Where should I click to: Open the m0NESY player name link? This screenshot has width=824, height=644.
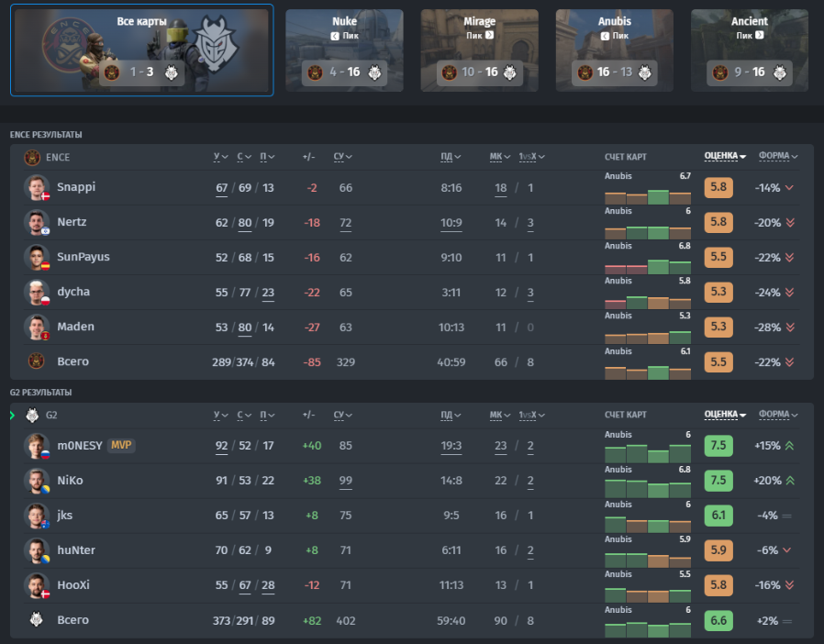click(80, 446)
